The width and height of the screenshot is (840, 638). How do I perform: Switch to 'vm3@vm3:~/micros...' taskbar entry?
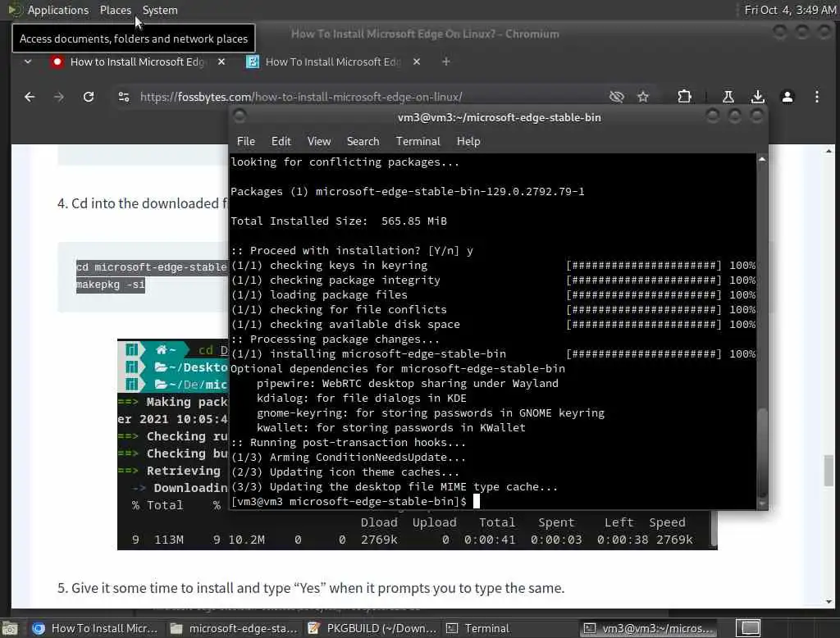(x=649, y=628)
